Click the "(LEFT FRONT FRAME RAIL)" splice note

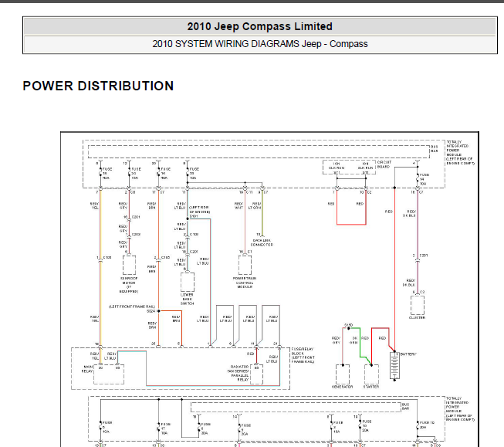pyautogui.click(x=132, y=306)
